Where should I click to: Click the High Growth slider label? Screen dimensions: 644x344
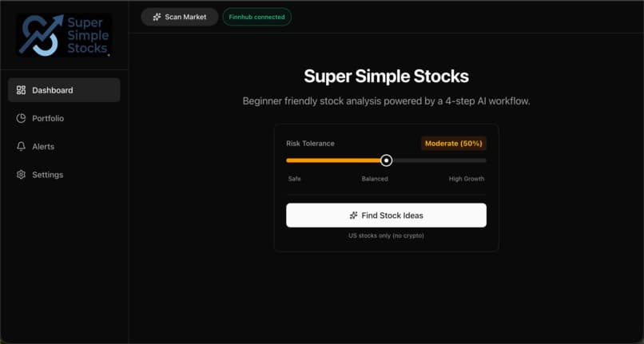click(x=467, y=179)
